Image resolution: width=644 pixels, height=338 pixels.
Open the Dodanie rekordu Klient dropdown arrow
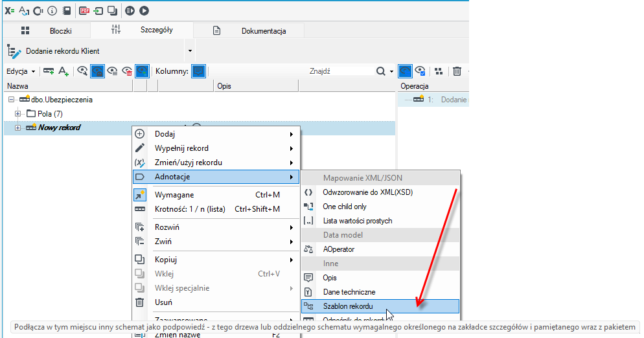point(190,51)
